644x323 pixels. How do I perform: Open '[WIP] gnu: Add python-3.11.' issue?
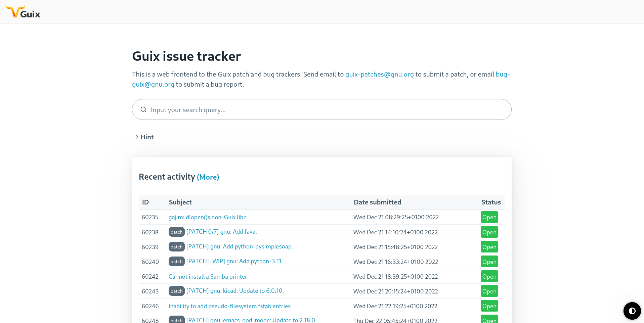[234, 261]
